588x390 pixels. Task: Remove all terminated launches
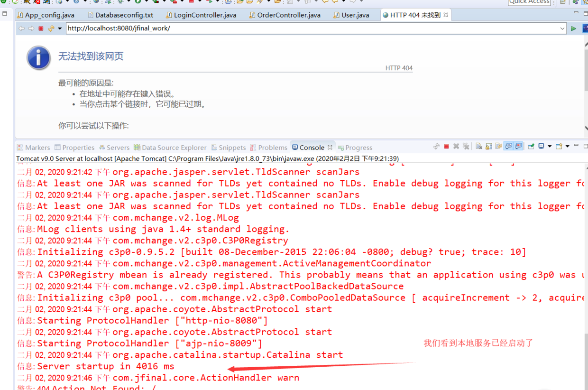point(466,147)
